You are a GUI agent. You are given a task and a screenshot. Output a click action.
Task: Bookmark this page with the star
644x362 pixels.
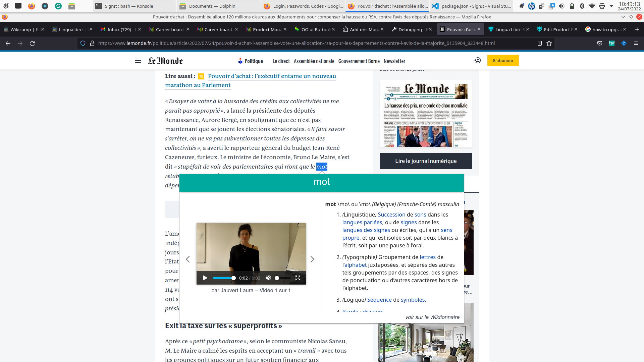pyautogui.click(x=549, y=43)
